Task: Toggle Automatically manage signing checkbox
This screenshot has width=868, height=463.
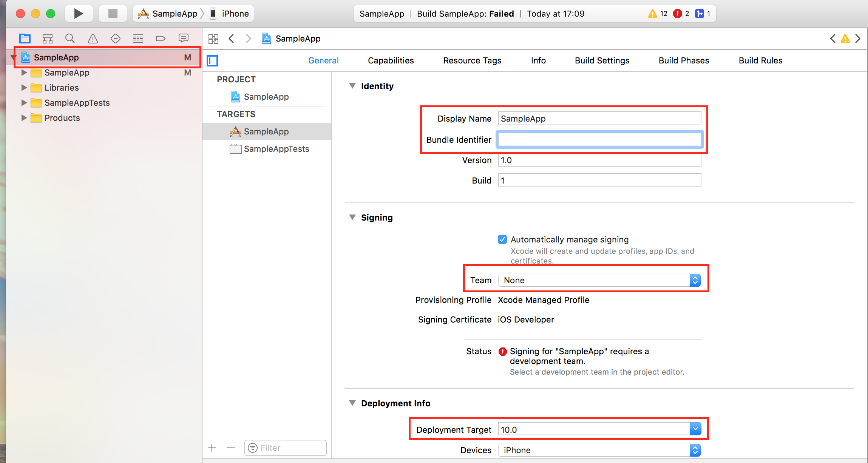Action: point(502,239)
